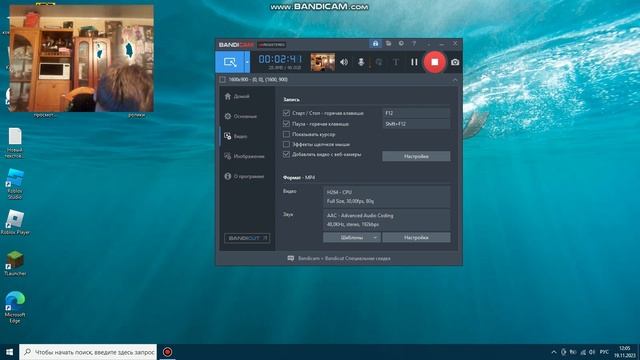Click the AAC - Advanced Audio Coding text
This screenshot has height=360, width=640.
pos(360,216)
